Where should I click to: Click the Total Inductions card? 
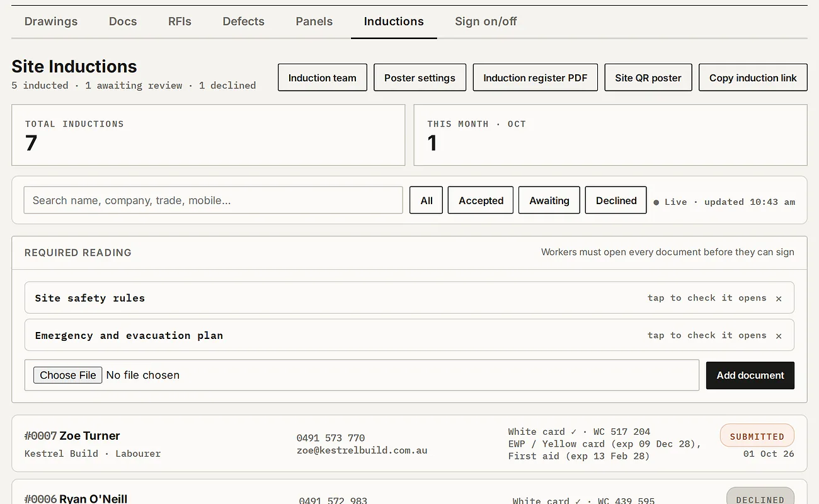209,135
